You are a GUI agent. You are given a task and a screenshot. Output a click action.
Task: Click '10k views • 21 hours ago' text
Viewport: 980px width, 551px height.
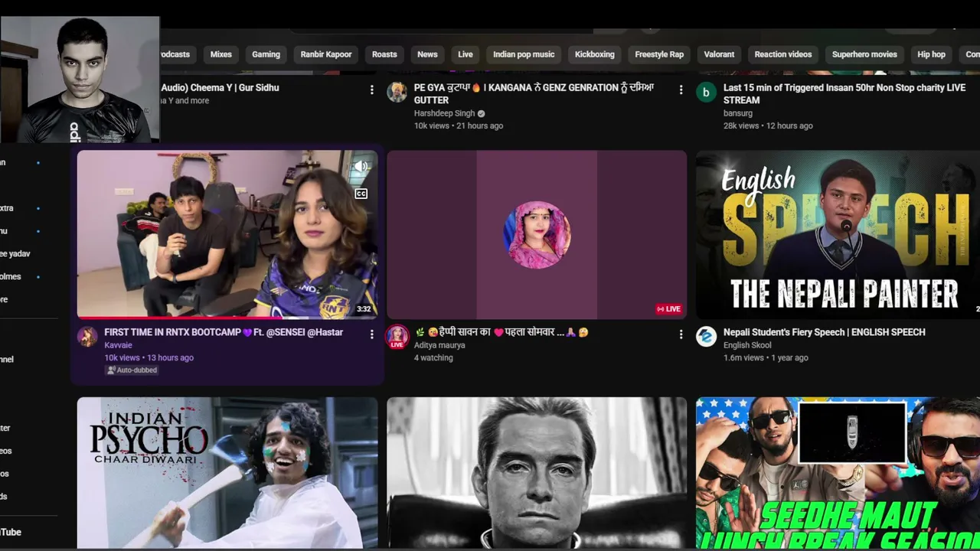tap(459, 126)
